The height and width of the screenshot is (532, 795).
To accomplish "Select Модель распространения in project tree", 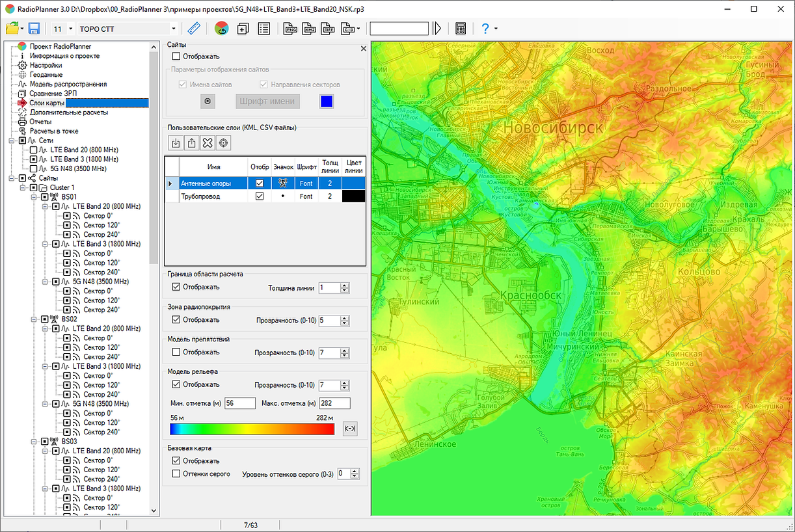I will [x=68, y=84].
